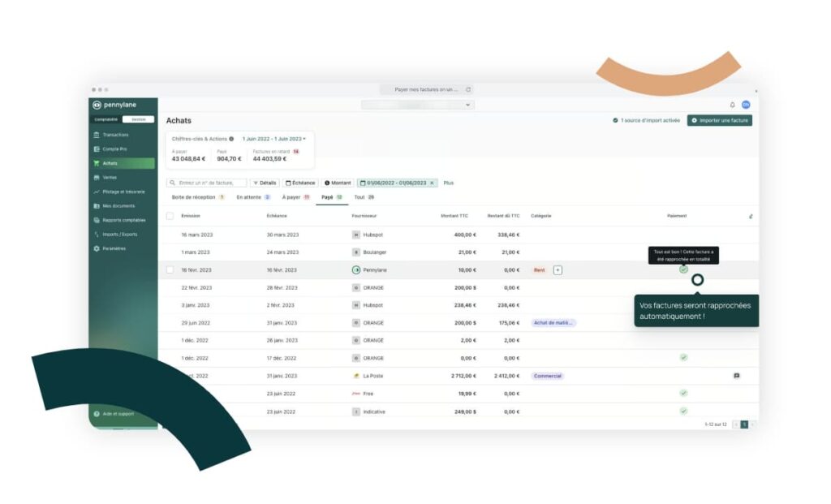Check the 16 févr. 2023 Pennylane row checkbox
The width and height of the screenshot is (831, 504).
coord(170,269)
